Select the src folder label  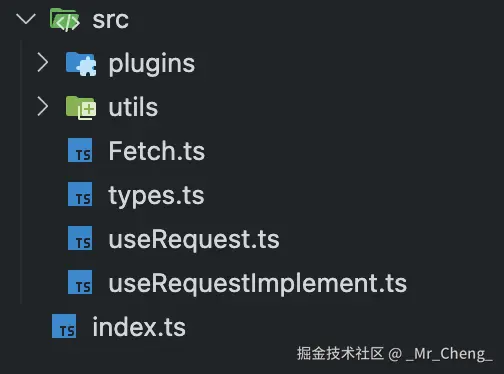(x=110, y=20)
